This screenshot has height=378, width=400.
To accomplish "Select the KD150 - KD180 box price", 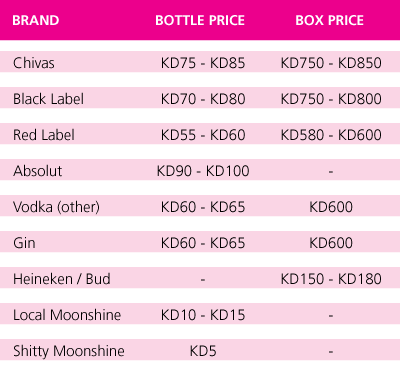I will coord(331,279).
